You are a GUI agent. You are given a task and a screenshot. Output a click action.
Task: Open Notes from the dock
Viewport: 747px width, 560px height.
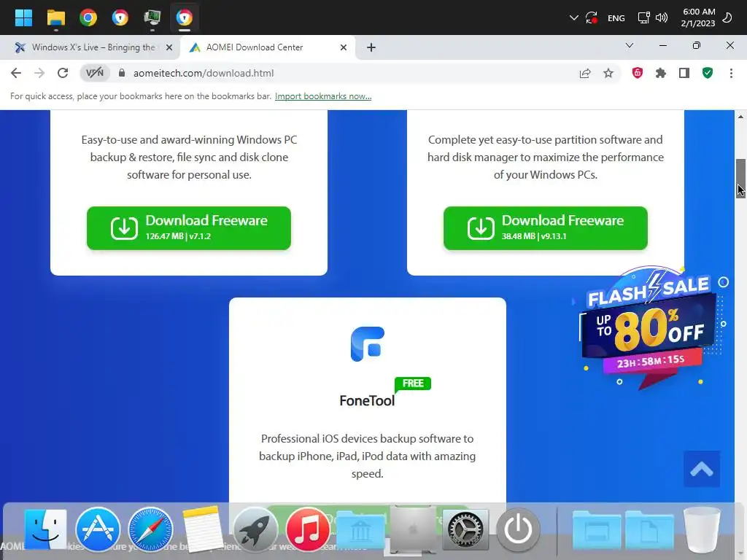pos(202,529)
